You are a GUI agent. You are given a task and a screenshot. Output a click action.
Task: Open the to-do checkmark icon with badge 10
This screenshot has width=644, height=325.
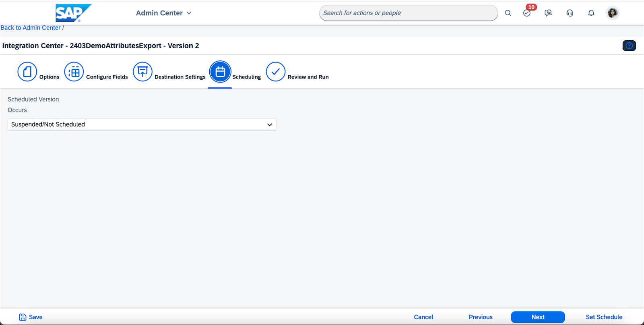coord(527,13)
